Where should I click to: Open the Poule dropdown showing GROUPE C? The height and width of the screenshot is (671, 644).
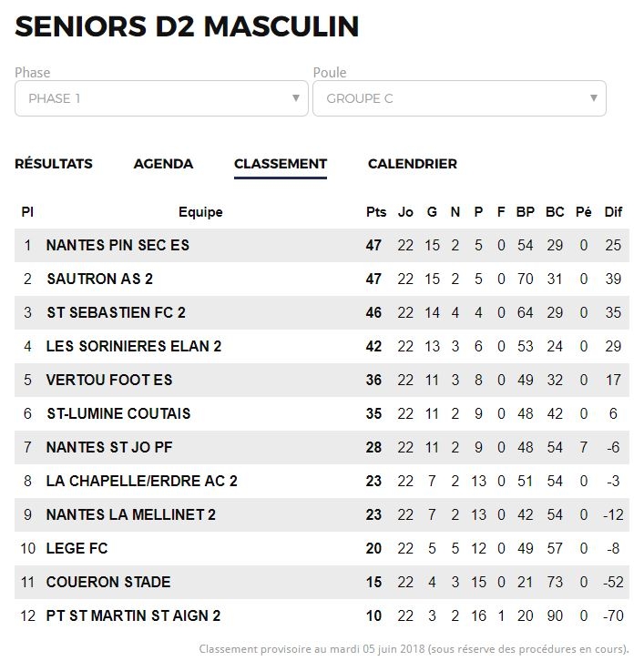click(459, 98)
